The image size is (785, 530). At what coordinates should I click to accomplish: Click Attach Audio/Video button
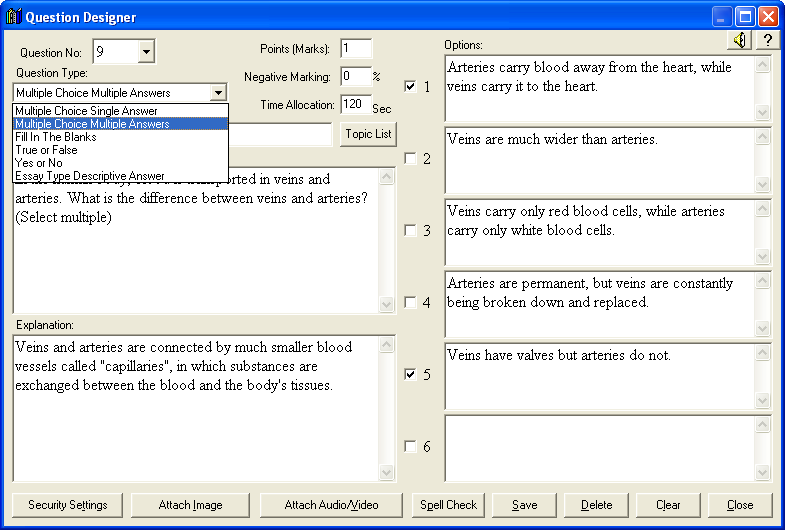click(331, 504)
